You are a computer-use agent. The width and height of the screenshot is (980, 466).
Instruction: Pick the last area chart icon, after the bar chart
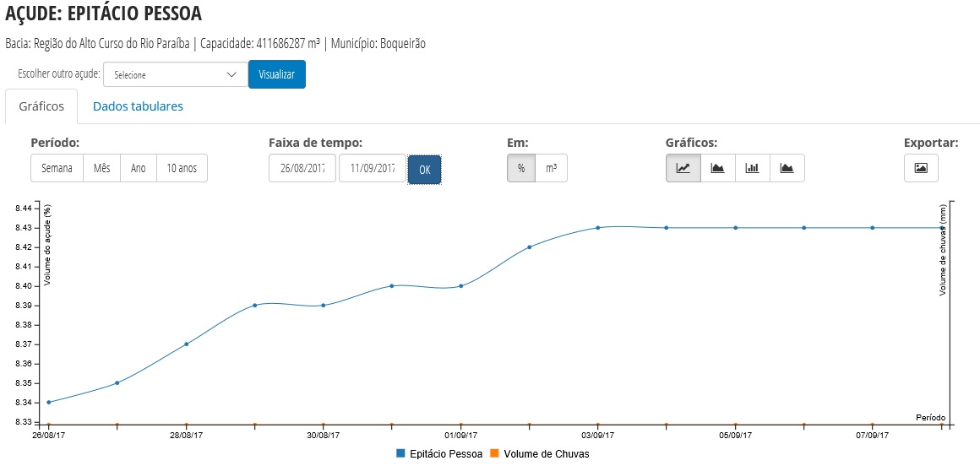pyautogui.click(x=787, y=168)
